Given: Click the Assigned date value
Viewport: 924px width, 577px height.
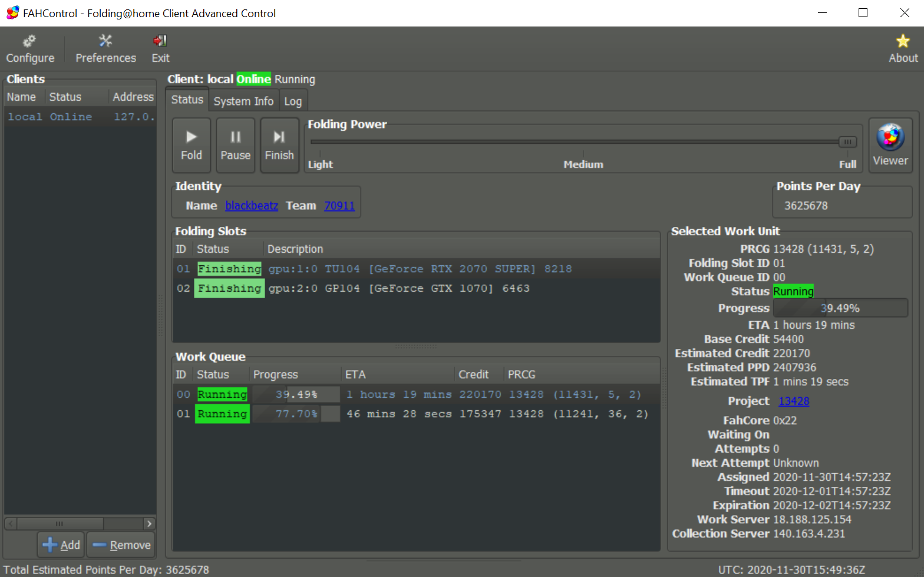Looking at the screenshot, I should point(831,477).
